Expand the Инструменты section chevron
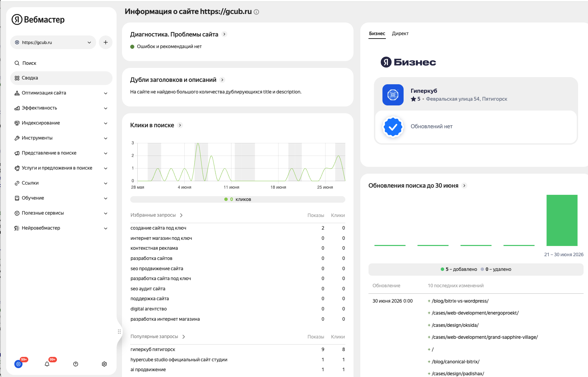This screenshot has width=588, height=377. click(x=106, y=138)
